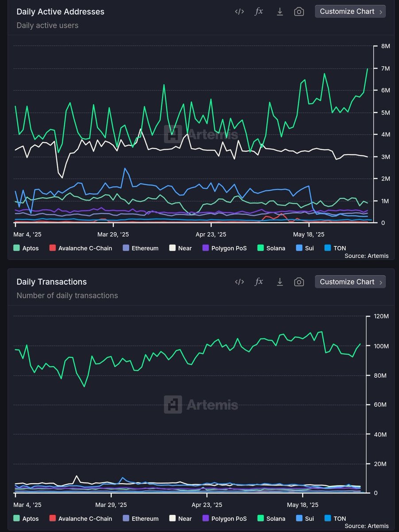Take camera snapshot of Daily Transactions chart
This screenshot has width=399, height=532.
point(299,282)
